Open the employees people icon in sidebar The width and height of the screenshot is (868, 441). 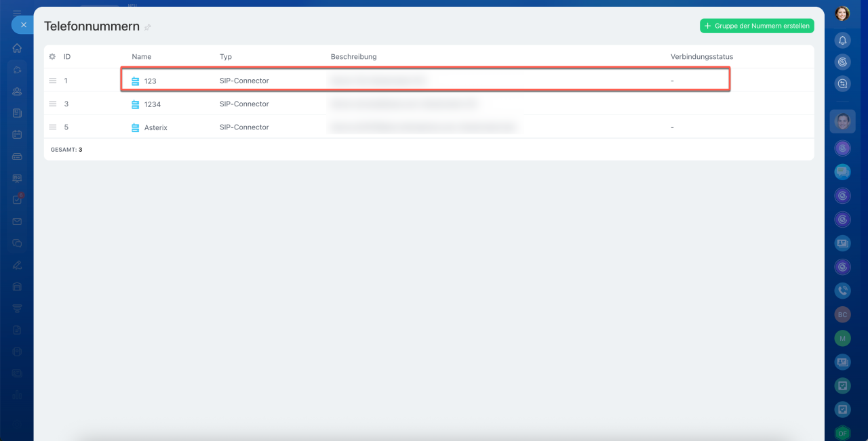(17, 91)
